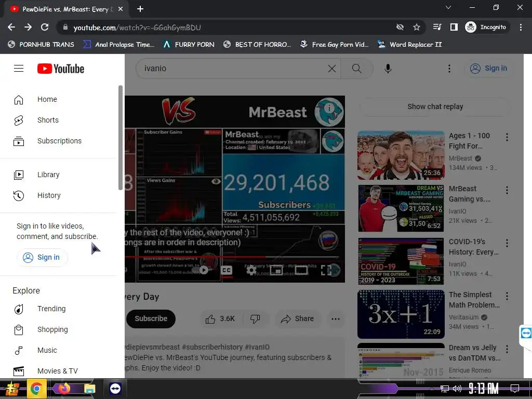Start voice search with microphone
The image size is (532, 399).
point(388,69)
